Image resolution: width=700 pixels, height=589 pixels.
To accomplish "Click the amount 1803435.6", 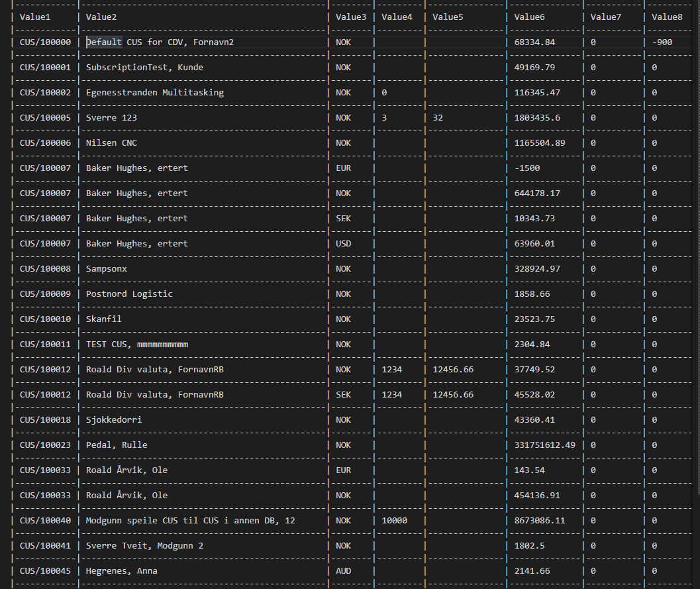I will click(x=537, y=118).
